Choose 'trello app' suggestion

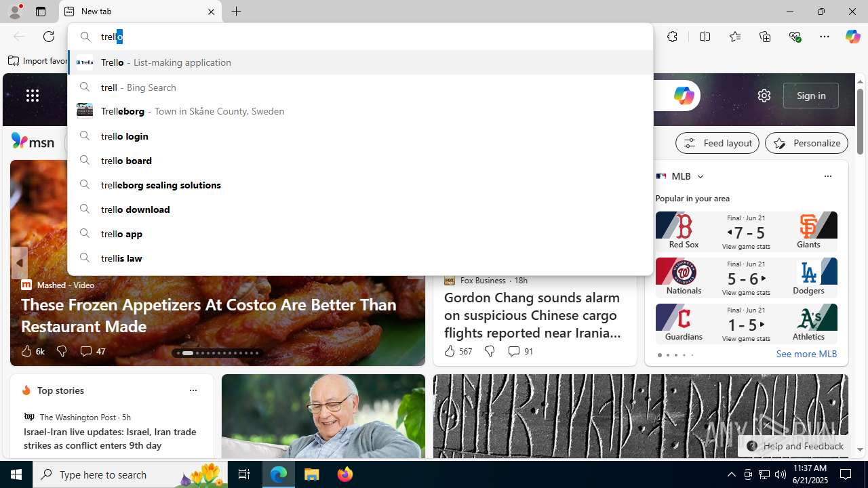360,234
